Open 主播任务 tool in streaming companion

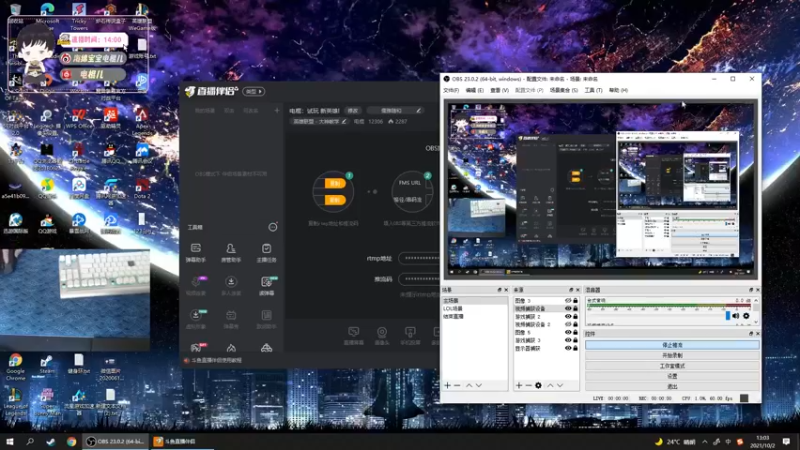[266, 253]
